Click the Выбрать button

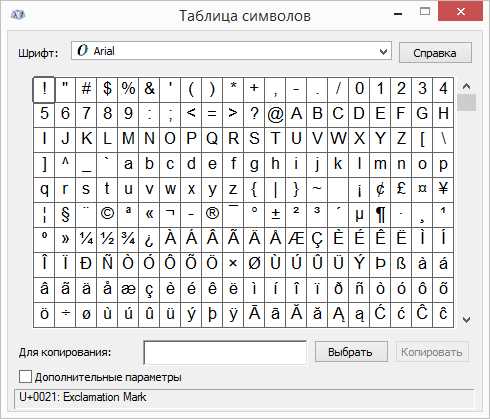point(351,352)
